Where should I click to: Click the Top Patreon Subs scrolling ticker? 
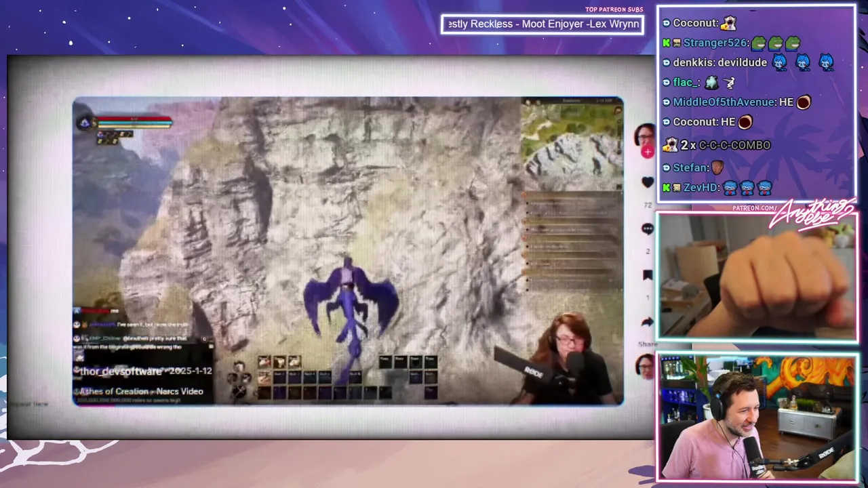(x=542, y=24)
